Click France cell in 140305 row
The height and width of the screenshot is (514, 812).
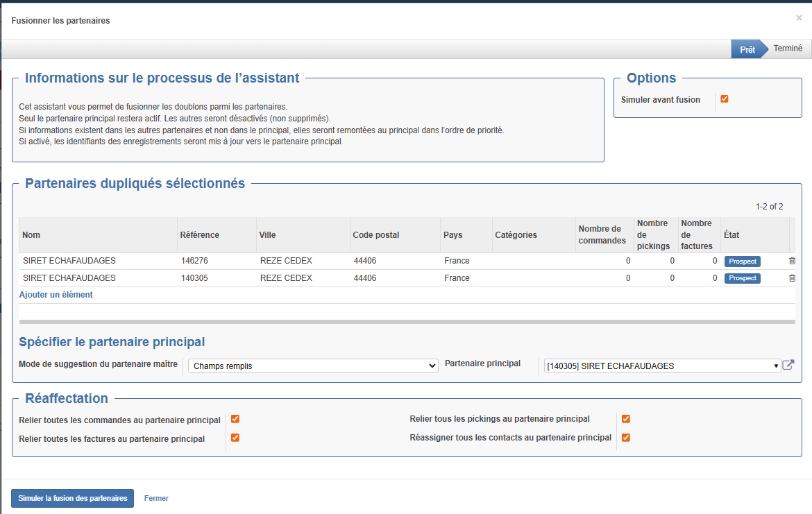point(457,278)
